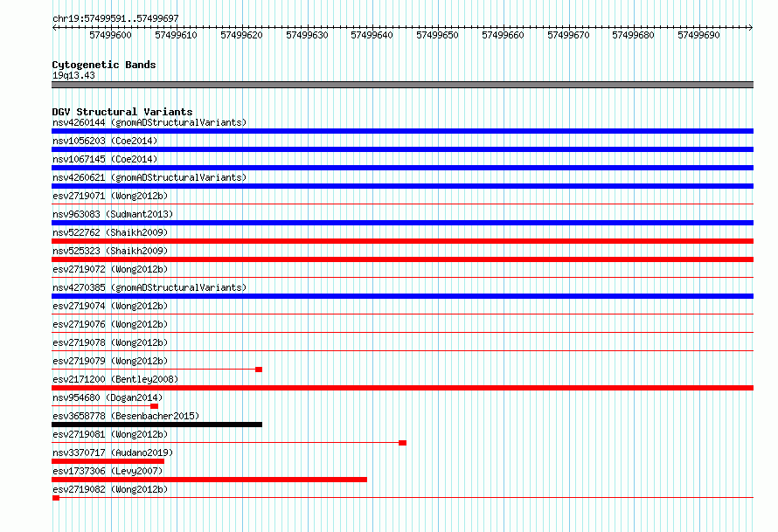Click the 19q13.43 band label
The width and height of the screenshot is (778, 532).
(73, 75)
